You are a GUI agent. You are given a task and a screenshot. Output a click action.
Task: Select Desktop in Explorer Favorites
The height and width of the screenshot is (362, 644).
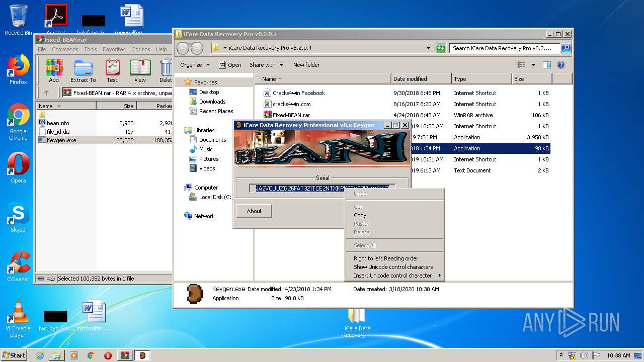click(209, 92)
